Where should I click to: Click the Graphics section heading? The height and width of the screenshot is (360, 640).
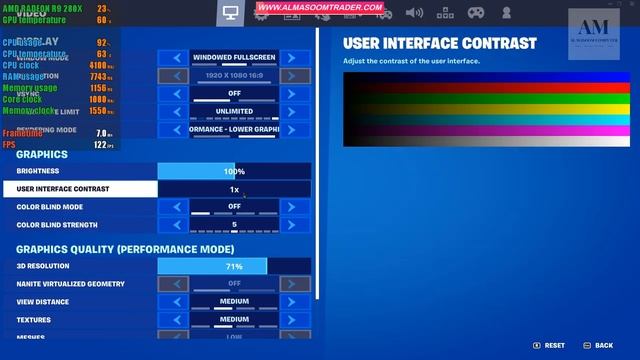(42, 154)
